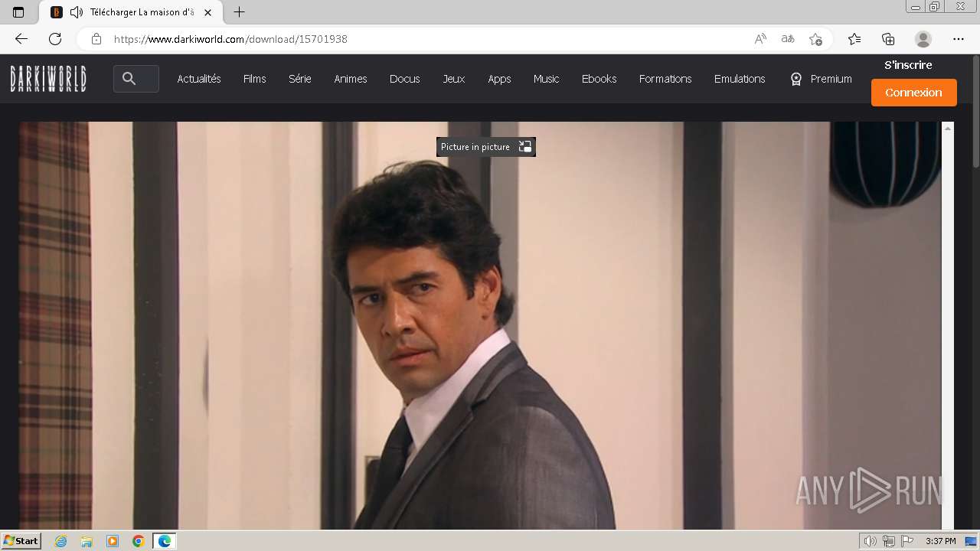Image resolution: width=980 pixels, height=551 pixels.
Task: Open the Ebooks section
Action: [599, 79]
